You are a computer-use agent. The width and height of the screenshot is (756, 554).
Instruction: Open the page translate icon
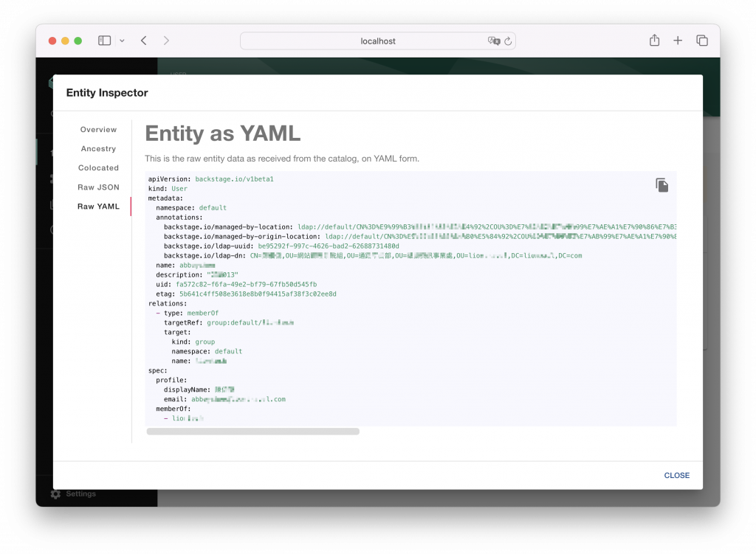(x=494, y=41)
